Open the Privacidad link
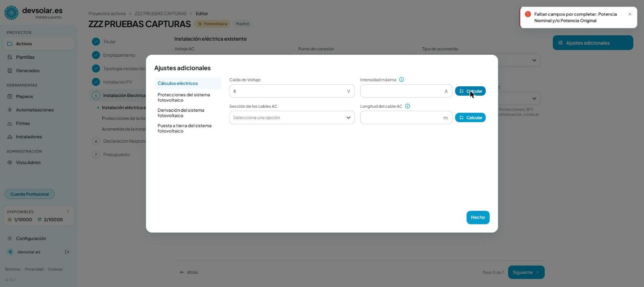This screenshot has width=644, height=287. click(34, 269)
